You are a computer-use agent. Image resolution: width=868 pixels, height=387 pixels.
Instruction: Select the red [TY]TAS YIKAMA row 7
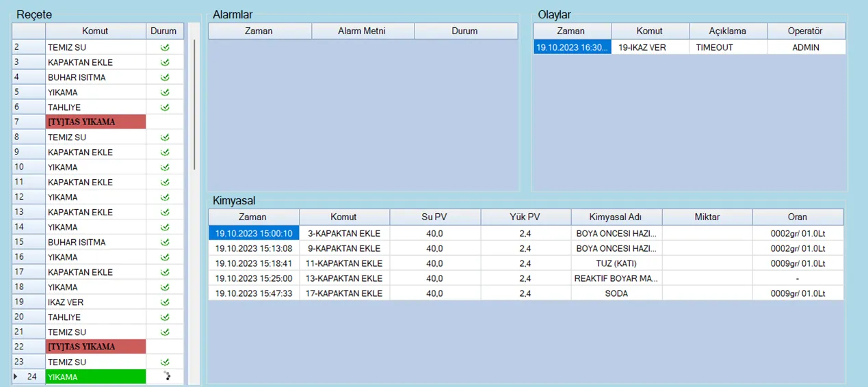pos(96,122)
